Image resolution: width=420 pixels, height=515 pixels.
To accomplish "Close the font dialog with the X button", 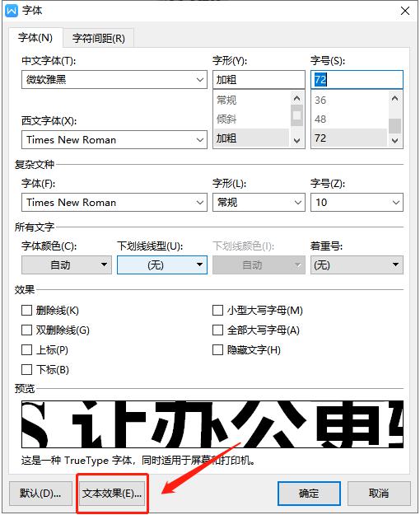I will pyautogui.click(x=405, y=11).
